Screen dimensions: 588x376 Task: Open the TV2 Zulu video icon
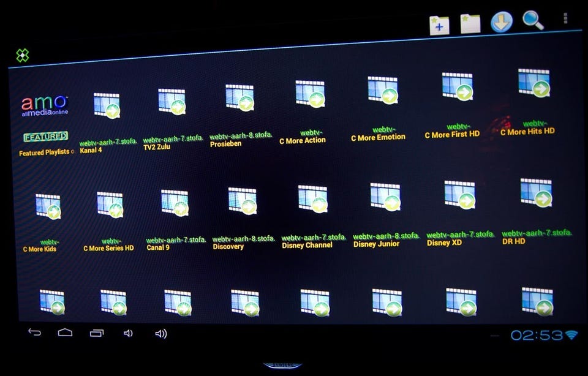171,101
